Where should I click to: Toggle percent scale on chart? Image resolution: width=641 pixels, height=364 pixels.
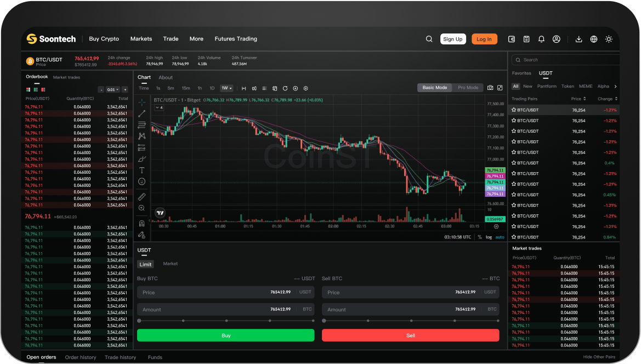coord(480,237)
